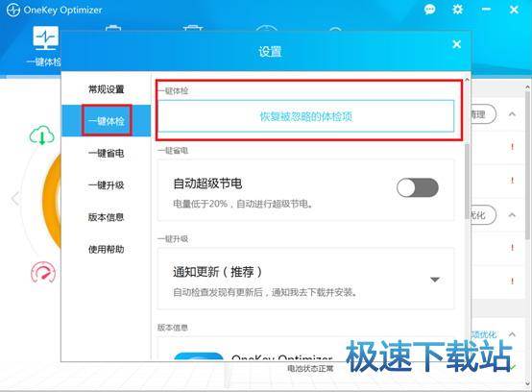Click 恢复被忽略的体检项 button

[x=305, y=116]
